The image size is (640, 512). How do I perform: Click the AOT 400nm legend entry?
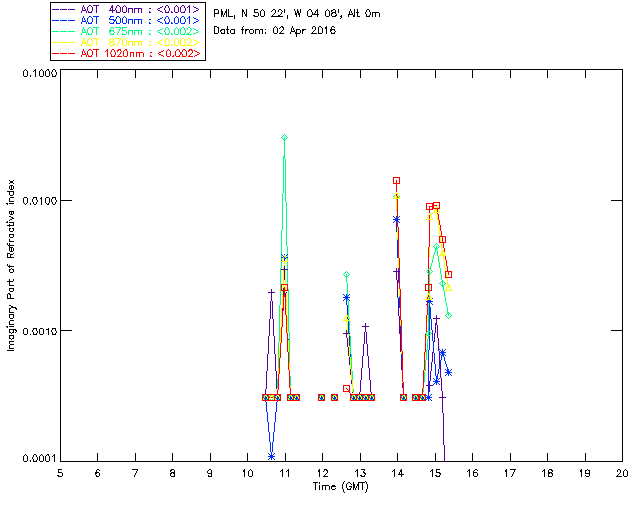tap(127, 9)
